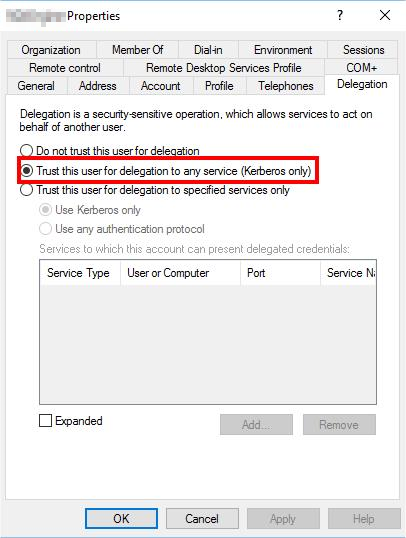Select 'Do not trust this user' option
The image size is (406, 538).
pyautogui.click(x=26, y=151)
